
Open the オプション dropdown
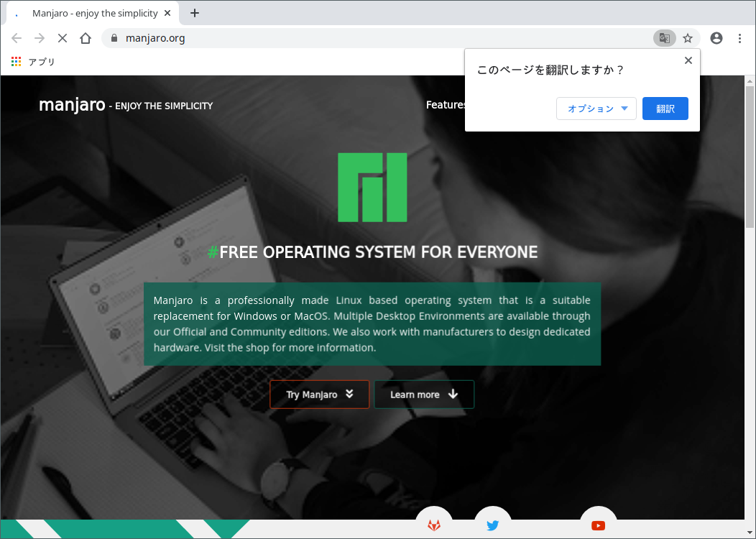coord(596,109)
